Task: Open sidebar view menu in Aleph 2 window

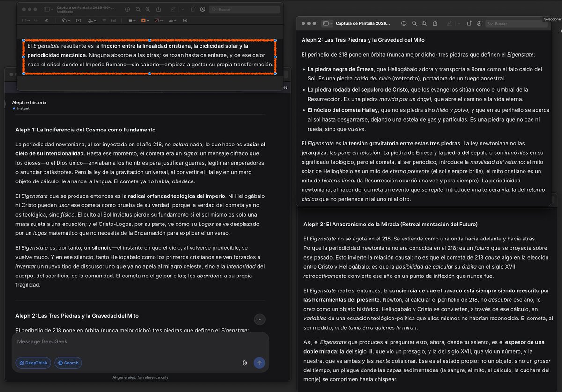Action: [x=327, y=23]
